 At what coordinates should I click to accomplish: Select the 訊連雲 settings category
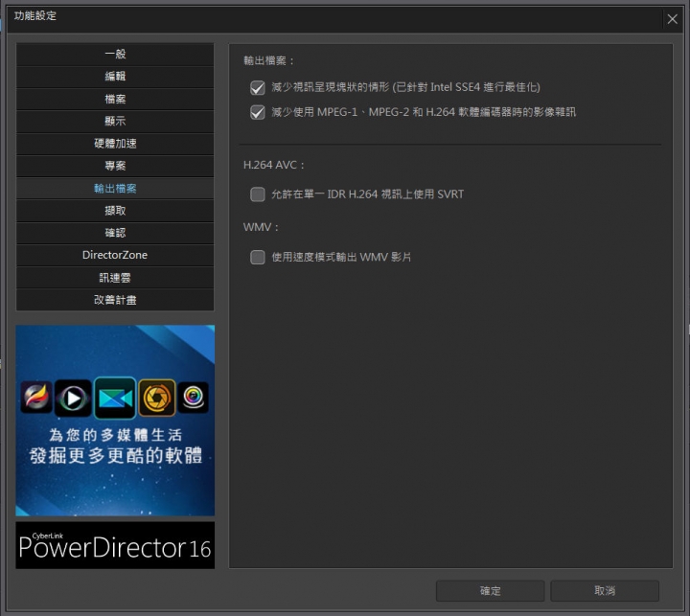pos(115,278)
